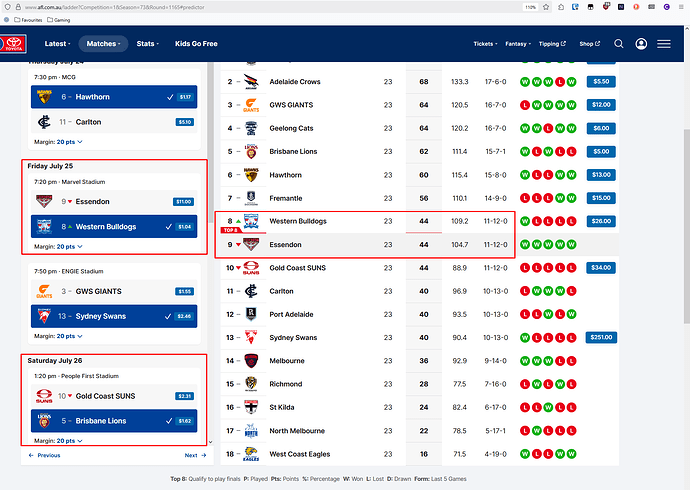Click the Toyota AFL logo
The width and height of the screenshot is (690, 490).
[13, 44]
